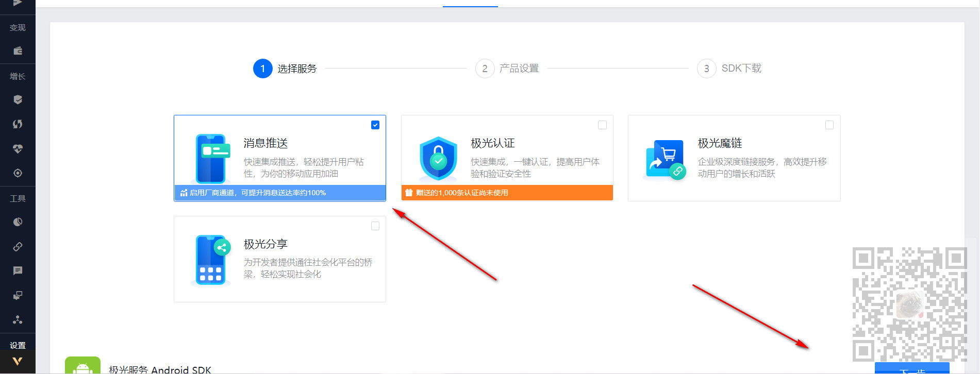Image resolution: width=980 pixels, height=374 pixels.
Task: Click the 极光认证 card title
Action: point(493,143)
